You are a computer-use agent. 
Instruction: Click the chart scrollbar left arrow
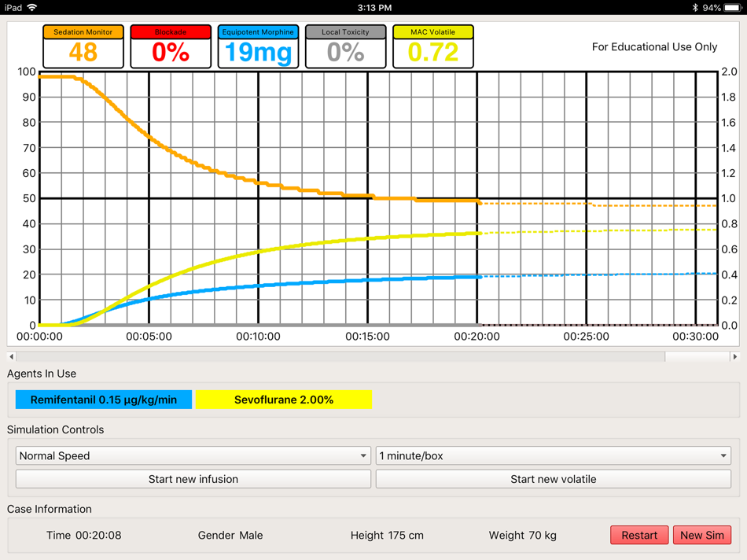point(12,356)
